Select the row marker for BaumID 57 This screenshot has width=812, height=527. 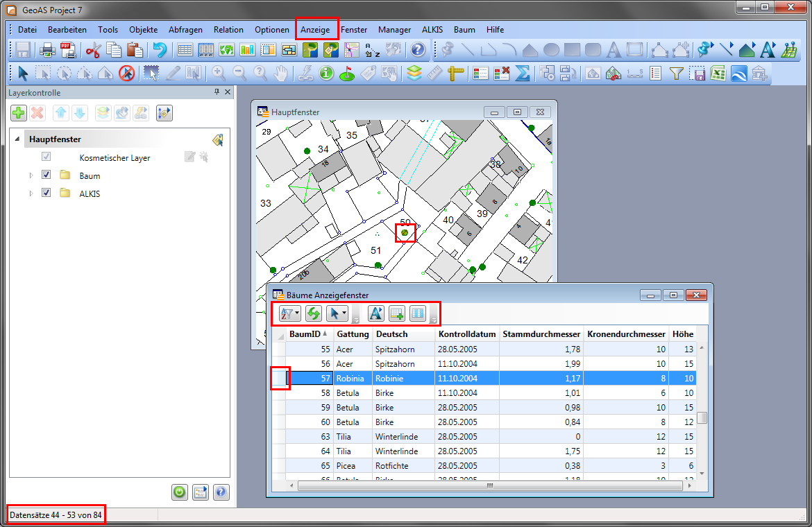coord(280,378)
